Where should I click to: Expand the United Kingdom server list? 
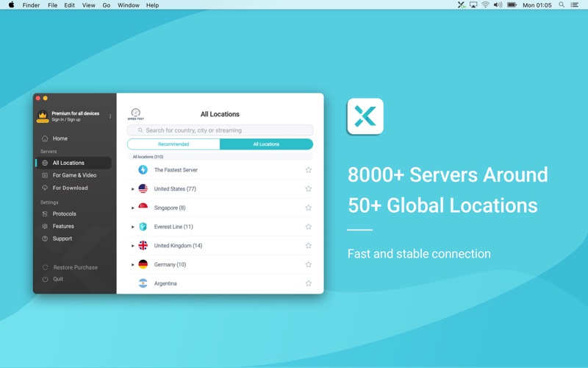point(133,246)
